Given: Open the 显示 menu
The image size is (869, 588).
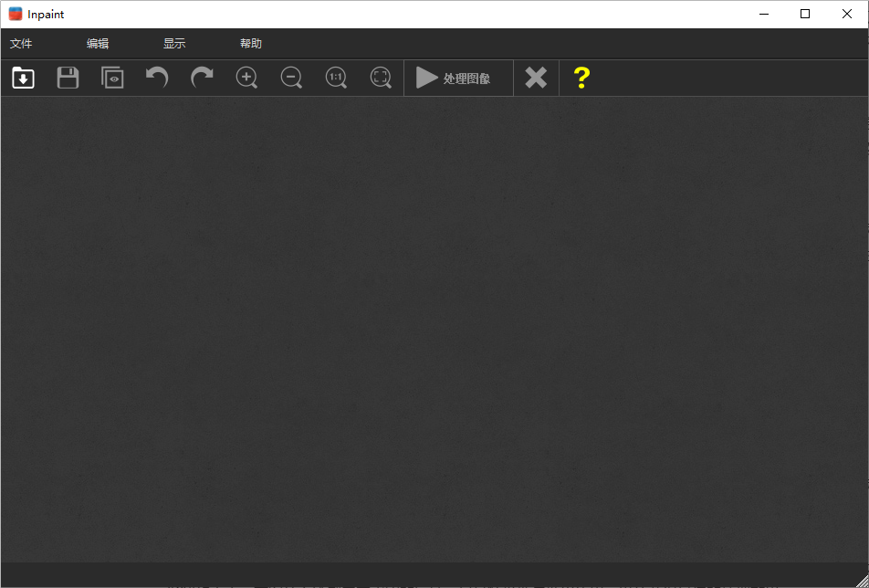Looking at the screenshot, I should point(173,43).
